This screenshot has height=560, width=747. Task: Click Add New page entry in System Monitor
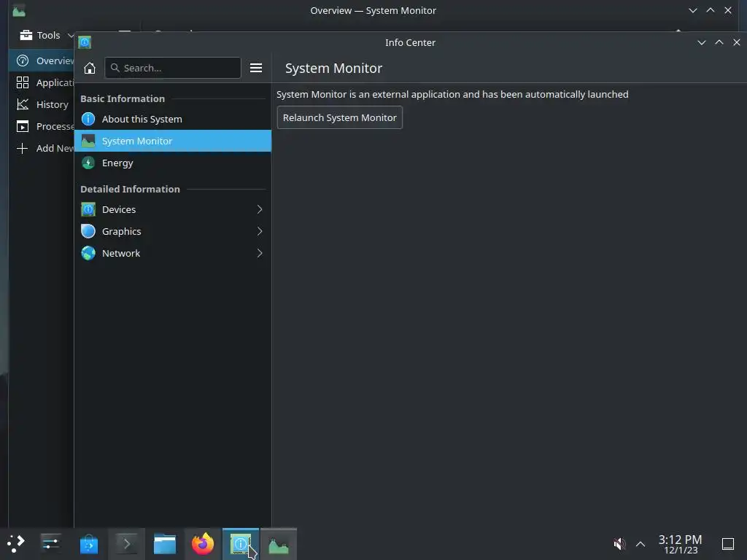[42, 149]
